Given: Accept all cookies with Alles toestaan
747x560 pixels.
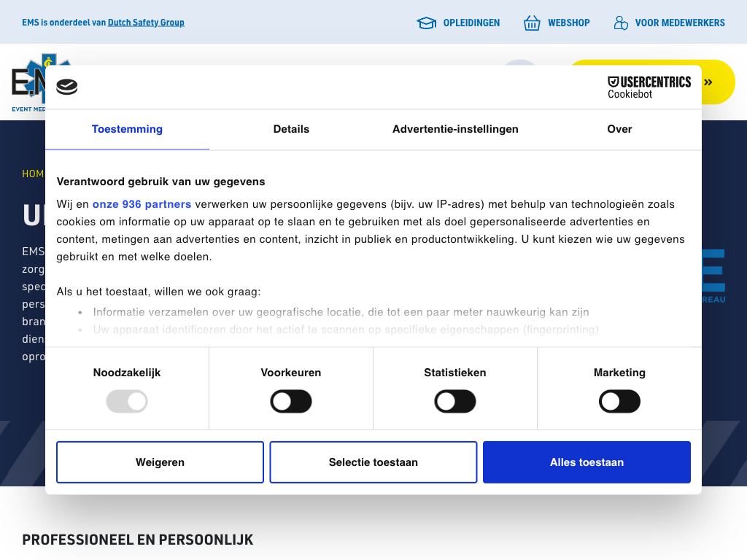Looking at the screenshot, I should point(587,462).
